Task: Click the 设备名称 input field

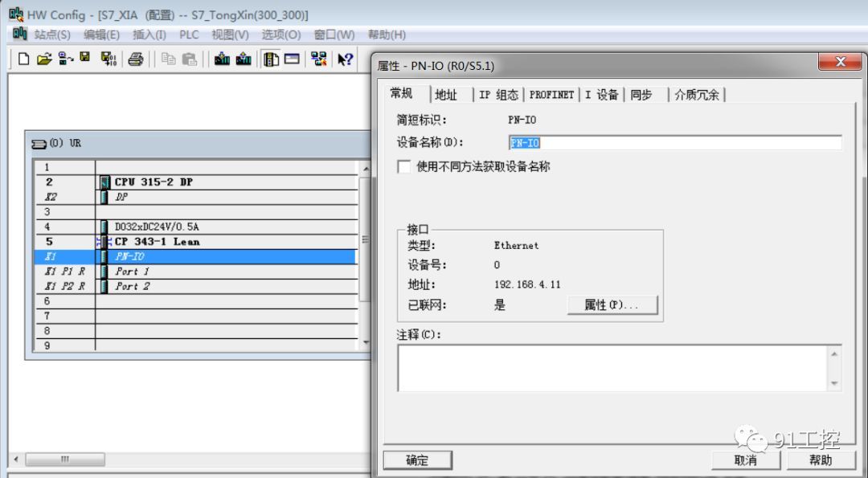Action: pos(675,143)
